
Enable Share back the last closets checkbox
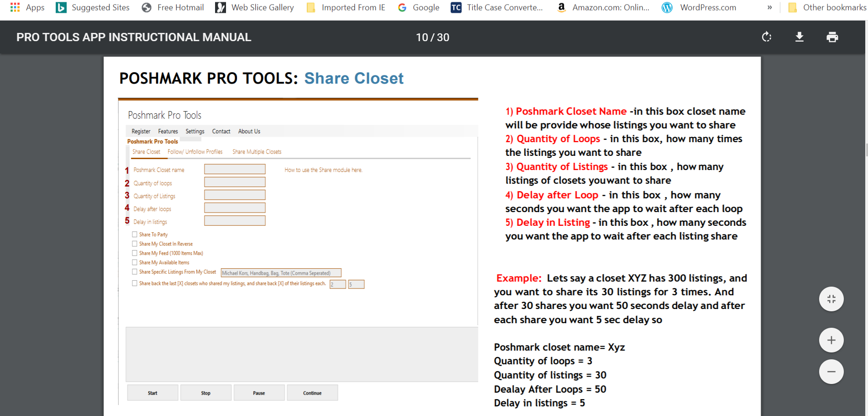135,283
